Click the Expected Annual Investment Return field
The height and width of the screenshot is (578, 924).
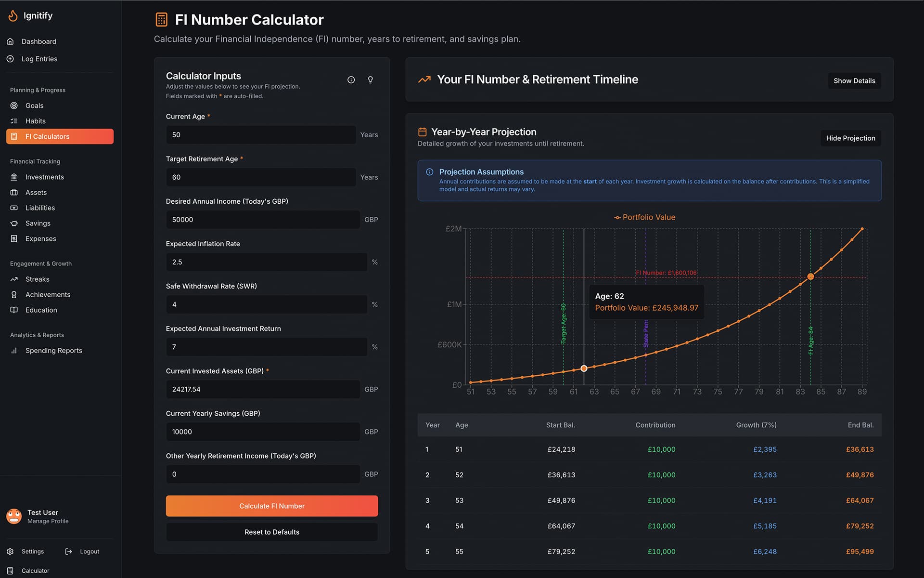(267, 347)
